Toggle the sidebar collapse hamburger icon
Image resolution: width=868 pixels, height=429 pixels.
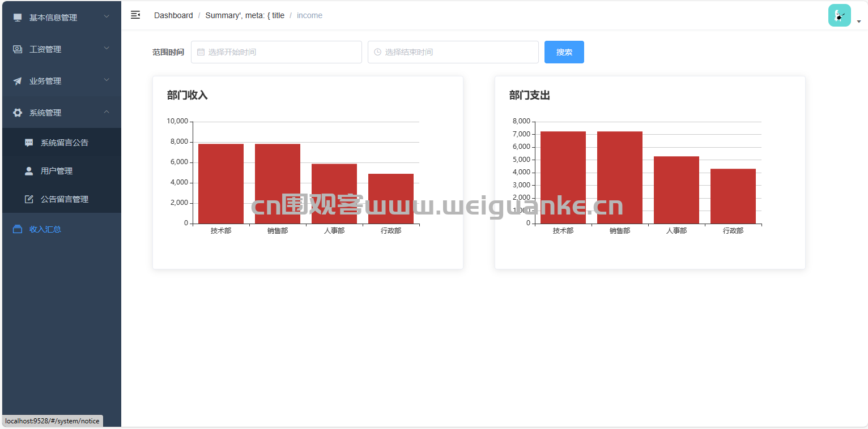(x=135, y=15)
